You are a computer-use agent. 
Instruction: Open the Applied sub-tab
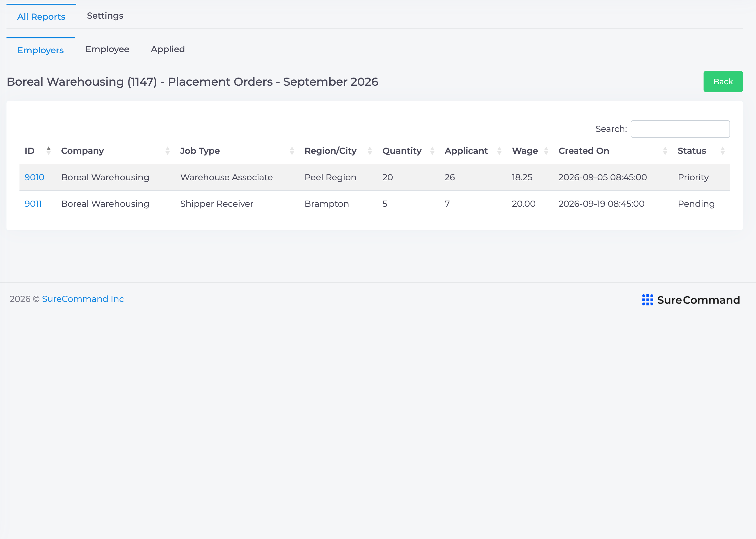[x=168, y=49]
